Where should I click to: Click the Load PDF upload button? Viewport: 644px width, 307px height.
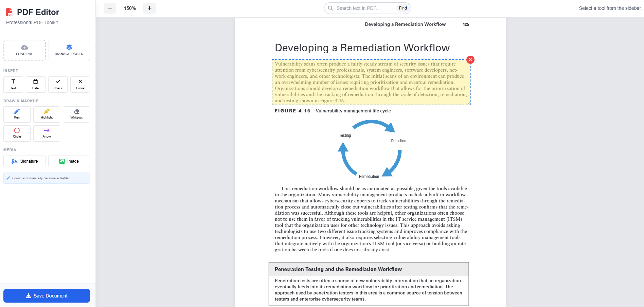[x=24, y=50]
